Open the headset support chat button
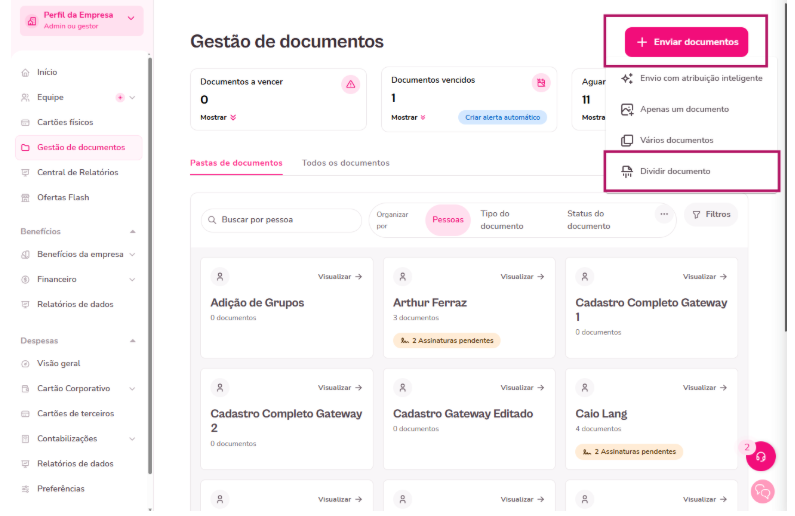 [761, 456]
